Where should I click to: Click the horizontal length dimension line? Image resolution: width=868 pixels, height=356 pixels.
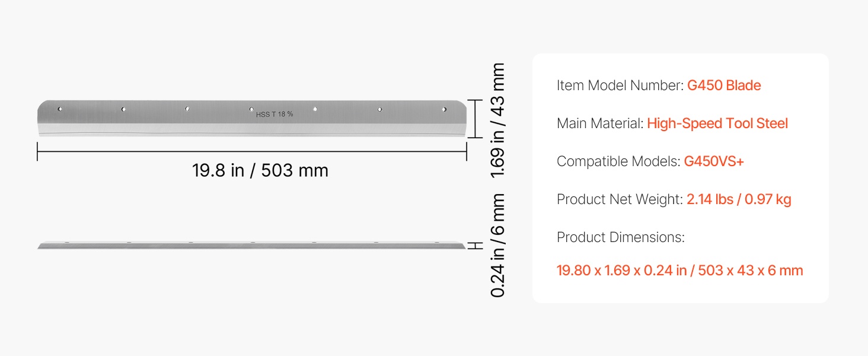[252, 151]
